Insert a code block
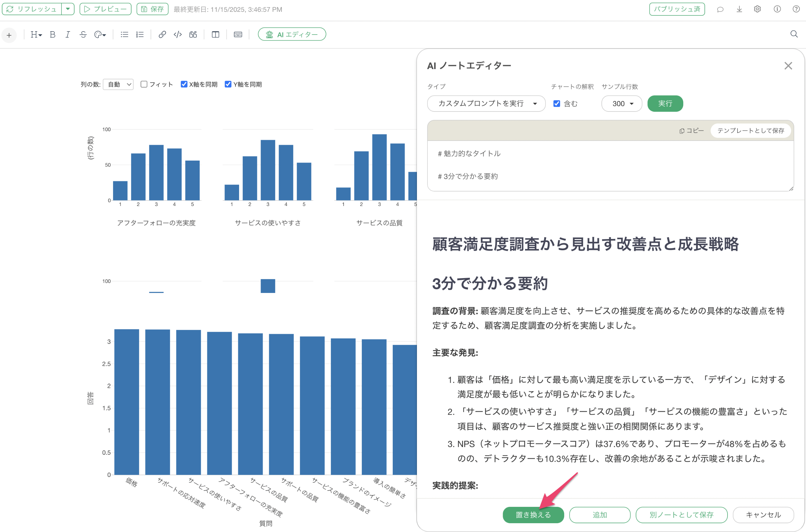 tap(178, 35)
